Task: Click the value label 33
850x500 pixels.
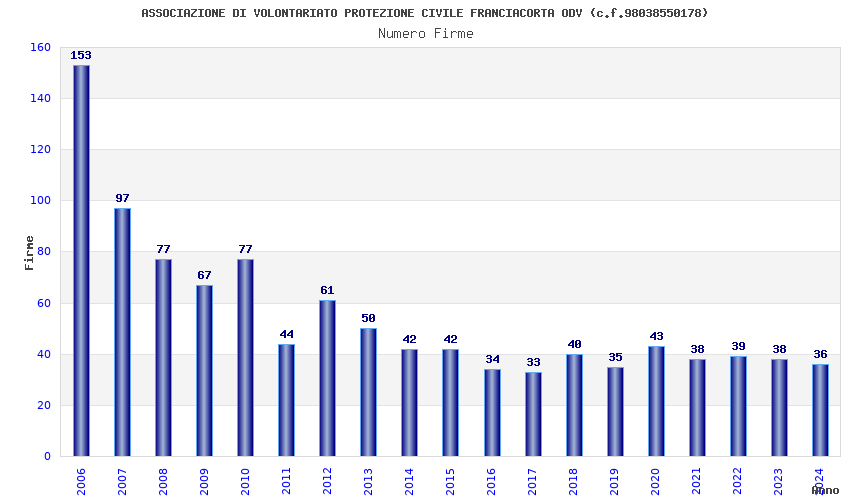Action: (x=533, y=362)
